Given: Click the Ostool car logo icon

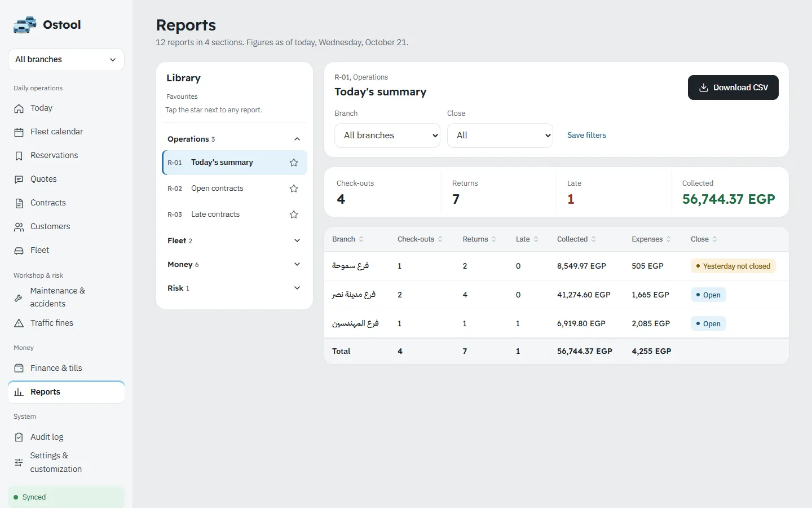Looking at the screenshot, I should click(x=25, y=25).
